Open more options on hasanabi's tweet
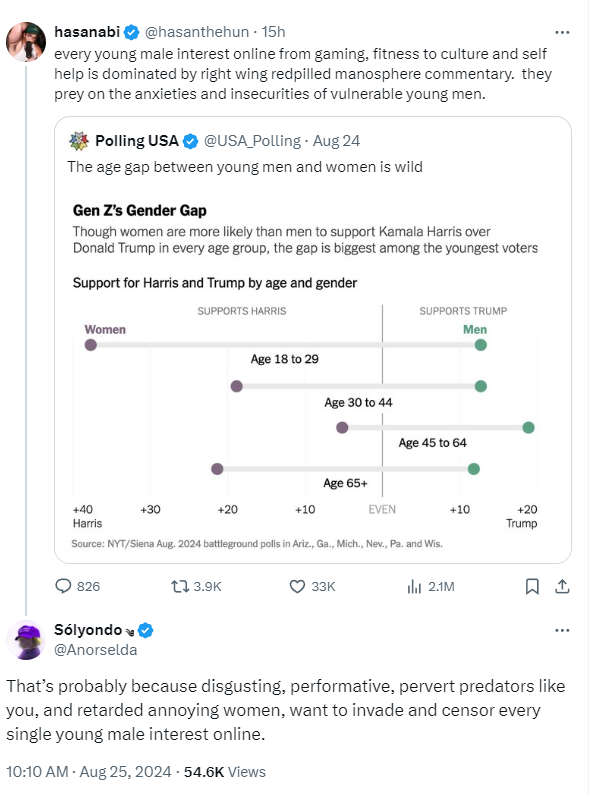This screenshot has height=797, width=602. coord(562,32)
